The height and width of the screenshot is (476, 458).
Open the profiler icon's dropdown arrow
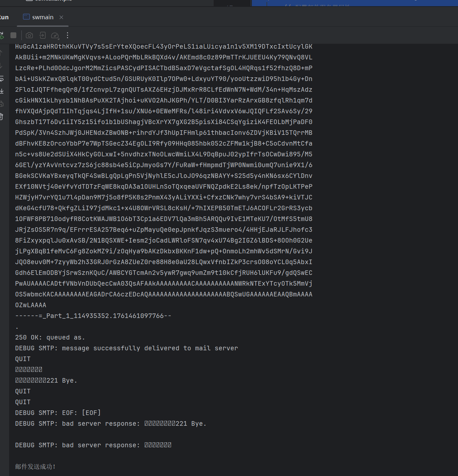[59, 39]
